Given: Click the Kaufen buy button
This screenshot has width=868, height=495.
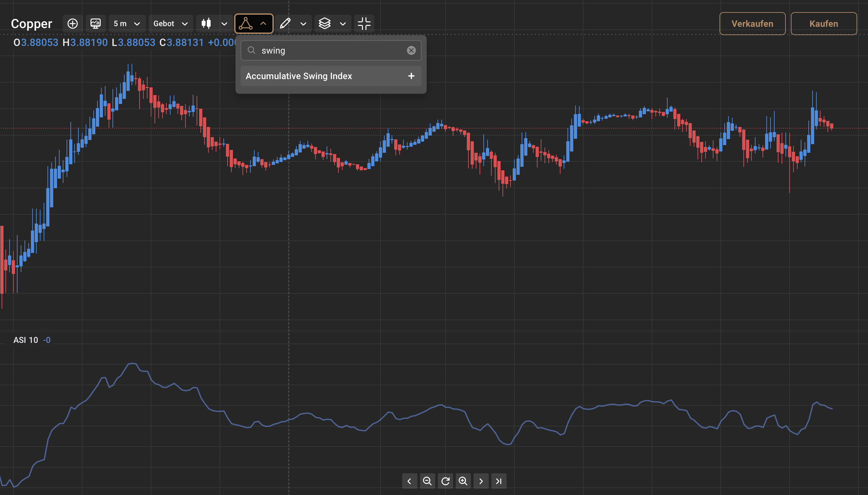Looking at the screenshot, I should coord(823,24).
